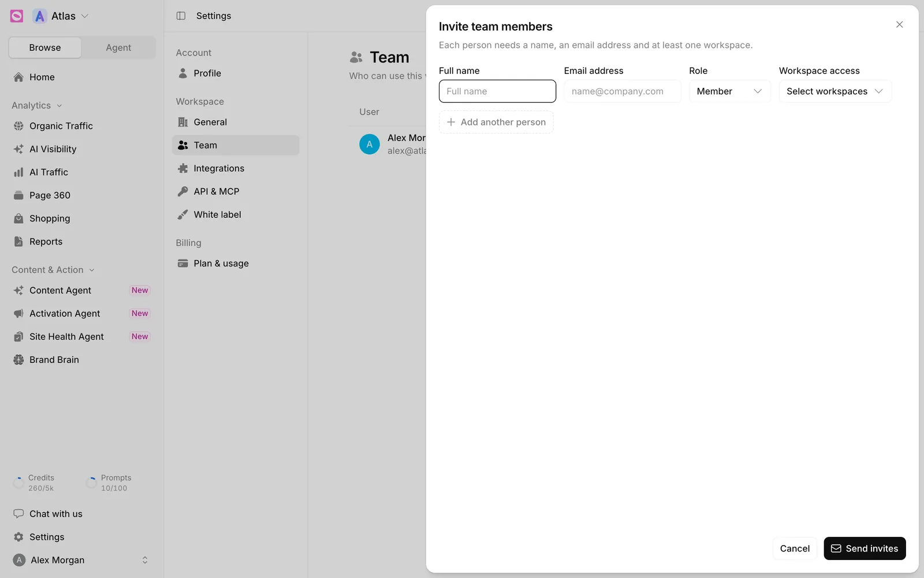This screenshot has width=924, height=578.
Task: Click Add another person
Action: point(496,122)
